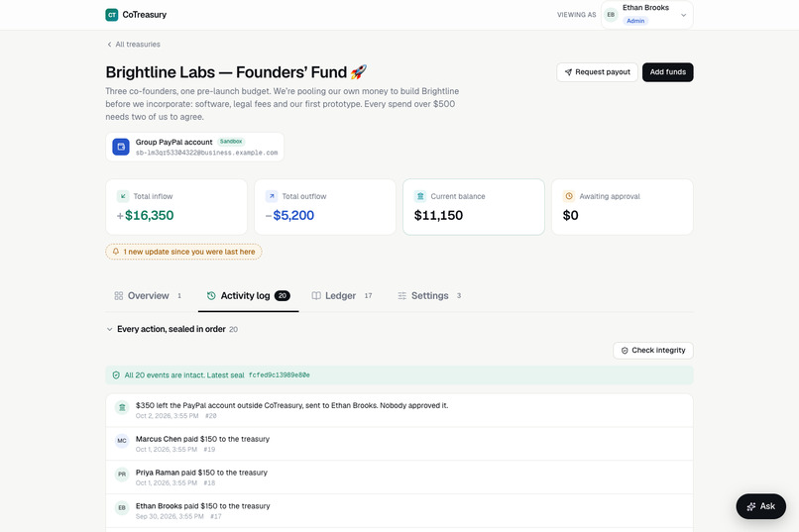Click the $11,150 current balance value
799x532 pixels.
coord(439,215)
